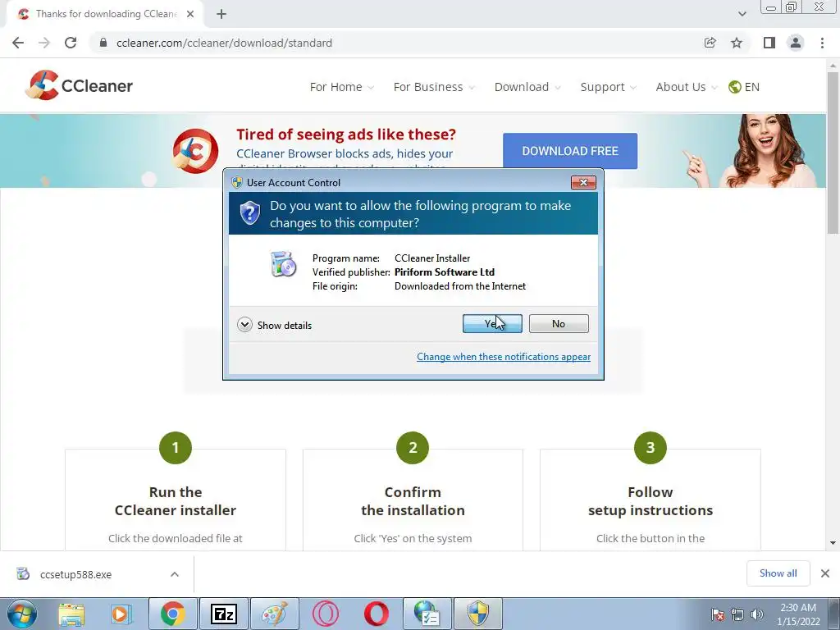Open the tab search dropdown

[742, 14]
